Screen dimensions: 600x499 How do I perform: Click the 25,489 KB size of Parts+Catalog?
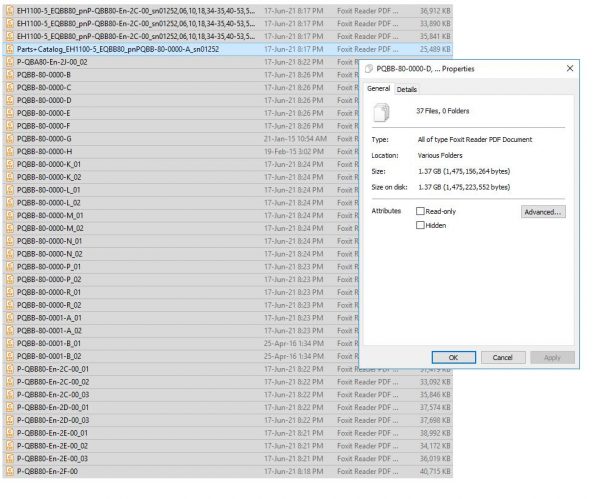(x=435, y=49)
